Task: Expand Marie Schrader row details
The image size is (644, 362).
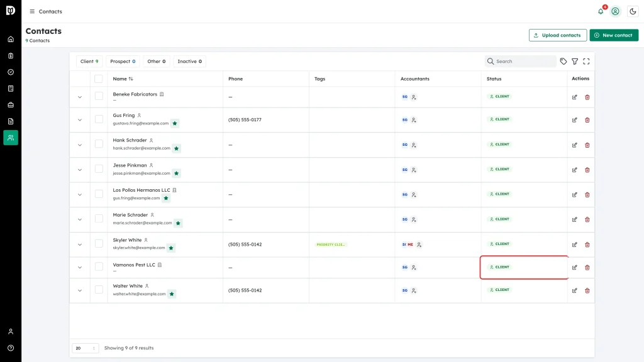Action: [80, 219]
